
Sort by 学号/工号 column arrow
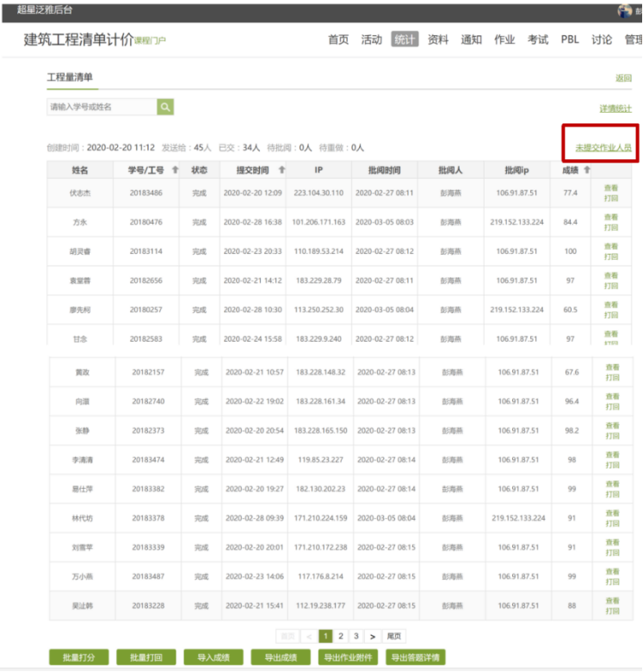coord(176,170)
